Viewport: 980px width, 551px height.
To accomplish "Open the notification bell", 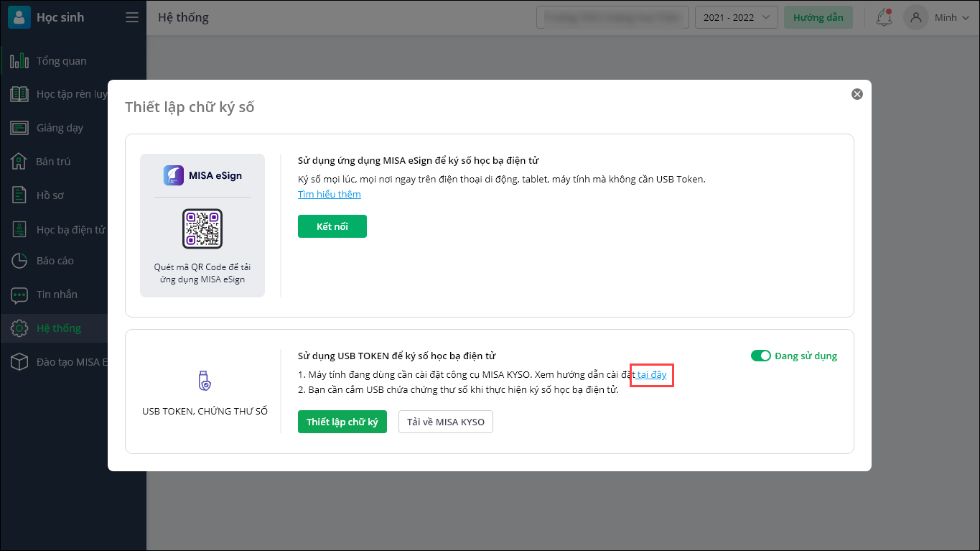I will point(884,17).
